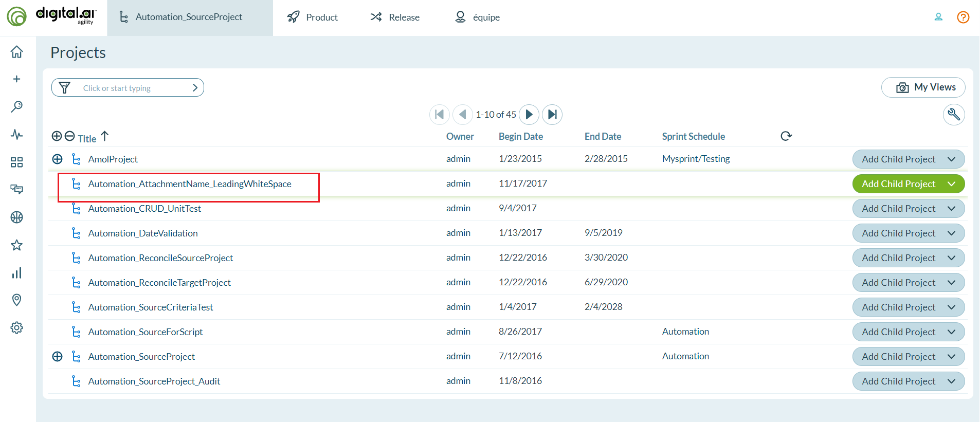Image resolution: width=980 pixels, height=422 pixels.
Task: Collapse all rows using the header minus icon
Action: click(70, 136)
